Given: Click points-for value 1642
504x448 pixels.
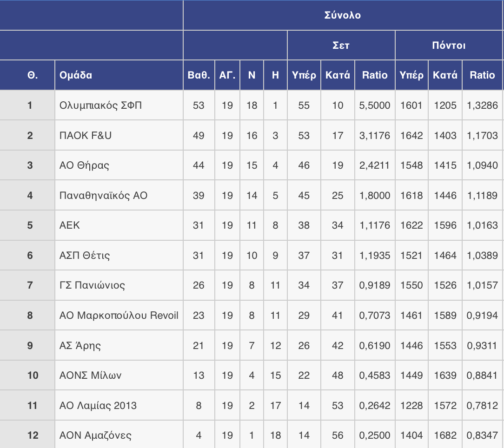Looking at the screenshot, I should click(x=411, y=136).
